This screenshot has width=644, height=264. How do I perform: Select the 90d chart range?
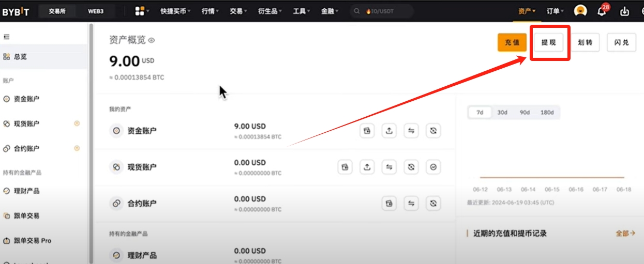[525, 113]
